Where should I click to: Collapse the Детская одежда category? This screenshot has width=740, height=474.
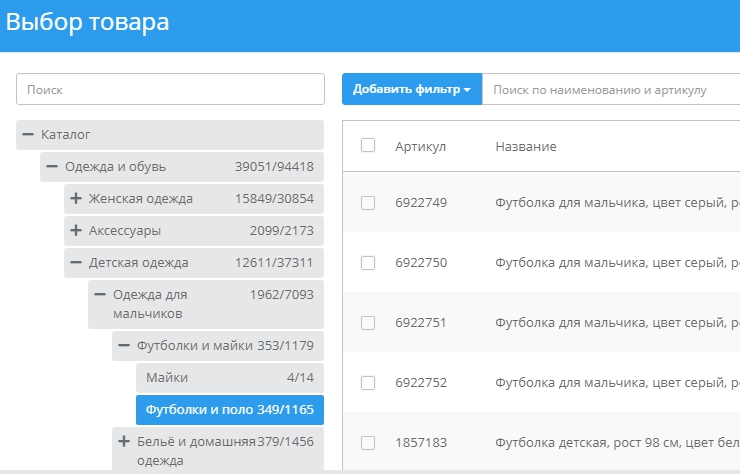coord(76,263)
